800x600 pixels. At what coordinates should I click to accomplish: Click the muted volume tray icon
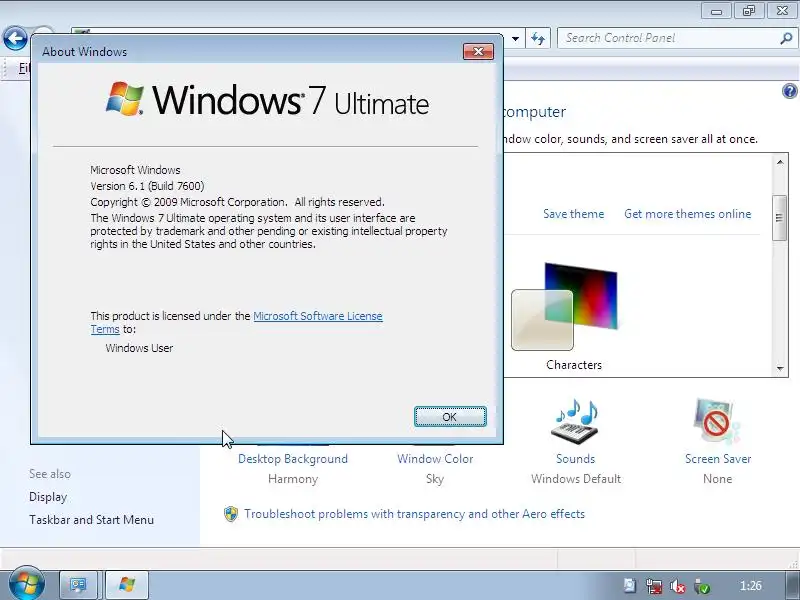[x=678, y=586]
